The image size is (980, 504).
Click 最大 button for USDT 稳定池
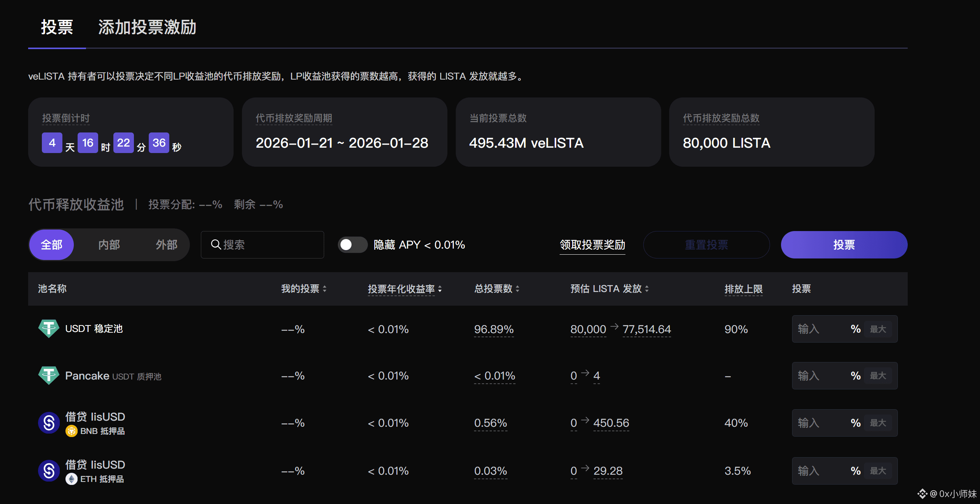878,329
